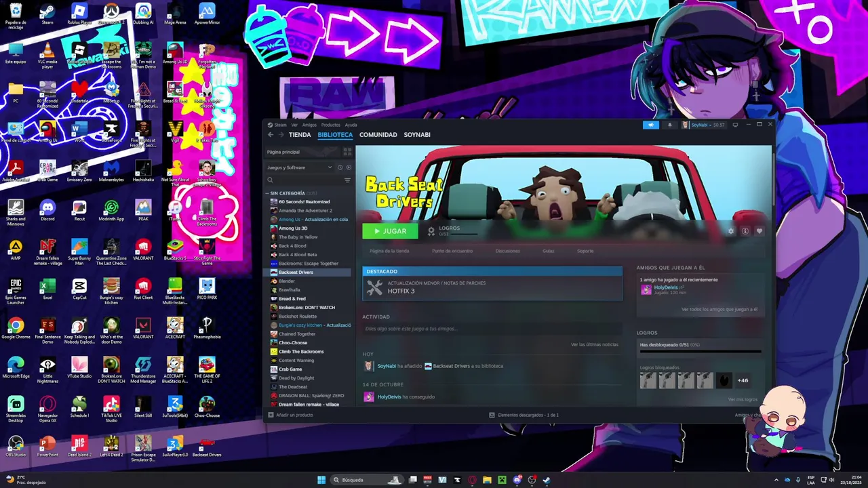Open the SOYNABI profile tab
This screenshot has height=488, width=868.
click(x=417, y=135)
